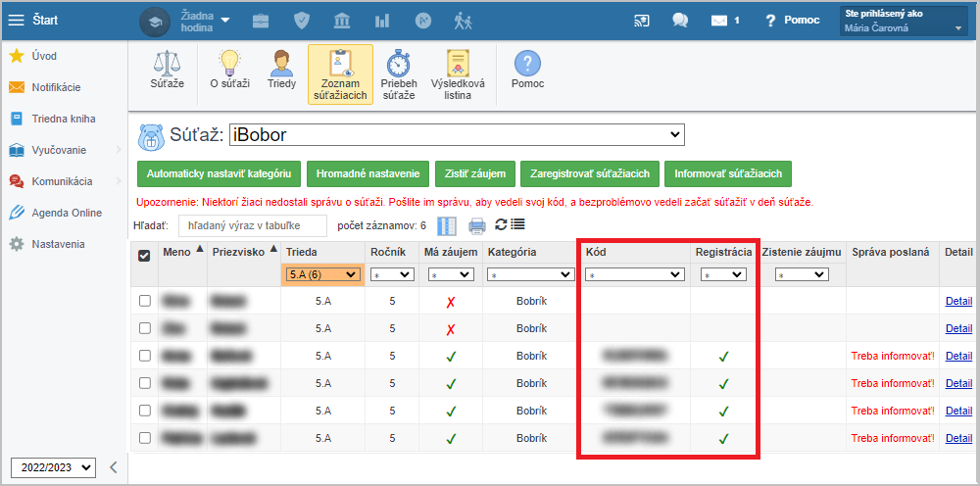Image resolution: width=980 pixels, height=486 pixels.
Task: Check the last student row checkbox
Action: click(145, 438)
